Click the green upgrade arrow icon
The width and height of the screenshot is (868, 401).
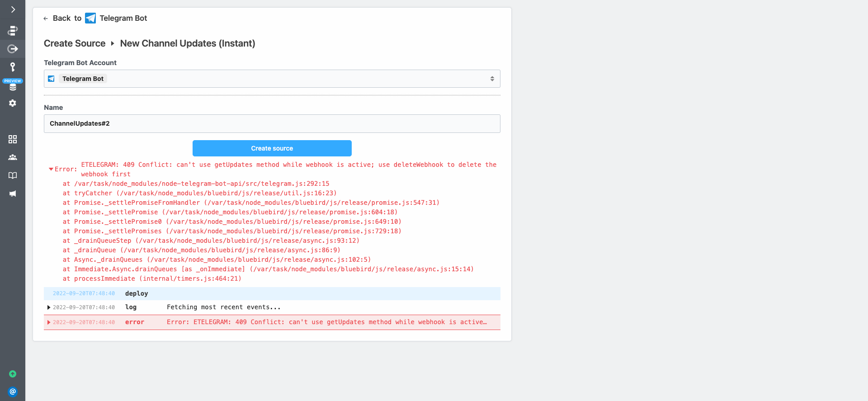pos(13,374)
